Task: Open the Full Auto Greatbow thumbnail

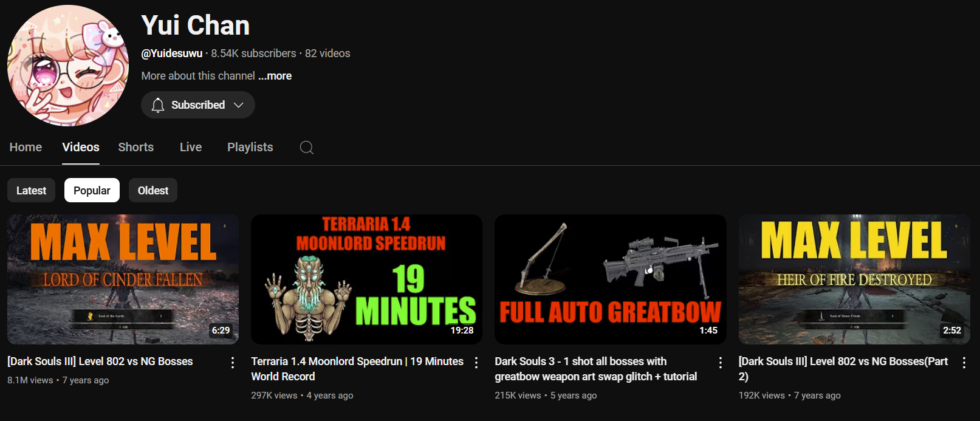Action: coord(611,279)
